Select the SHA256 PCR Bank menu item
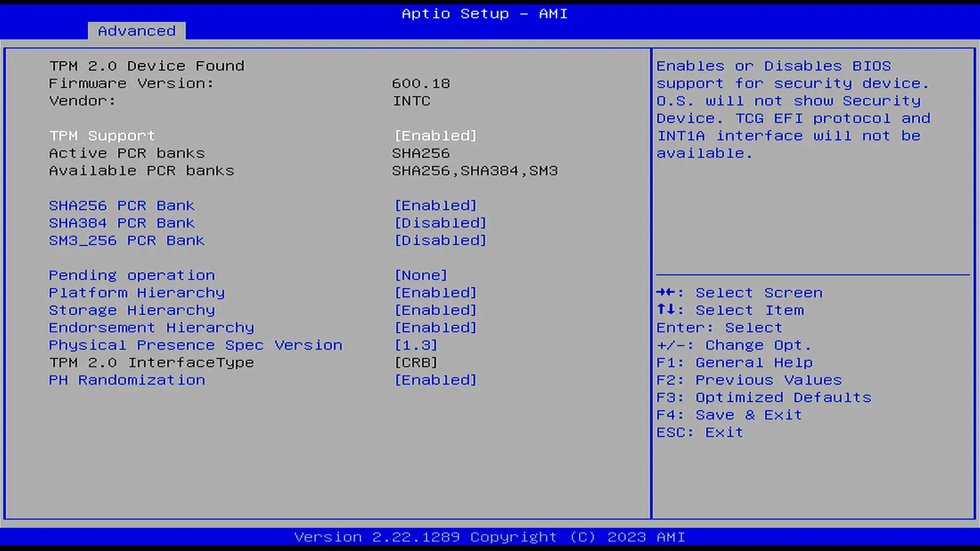Viewport: 980px width, 551px height. pos(121,206)
